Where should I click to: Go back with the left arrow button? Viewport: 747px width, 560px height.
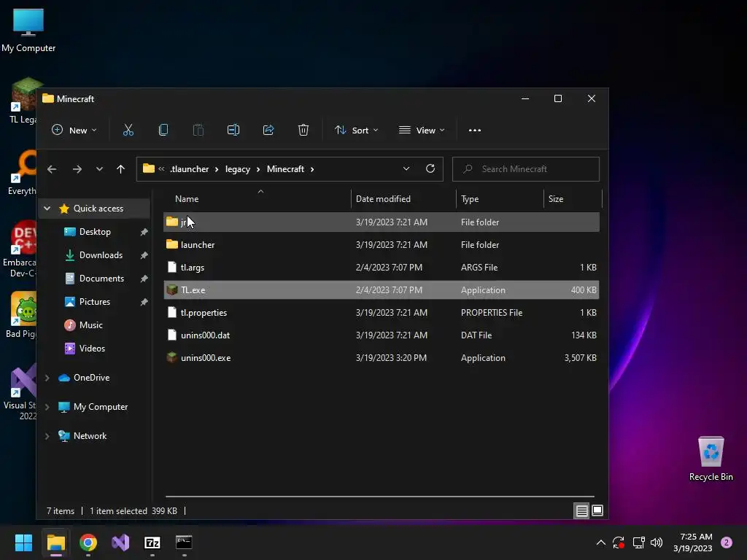point(52,169)
